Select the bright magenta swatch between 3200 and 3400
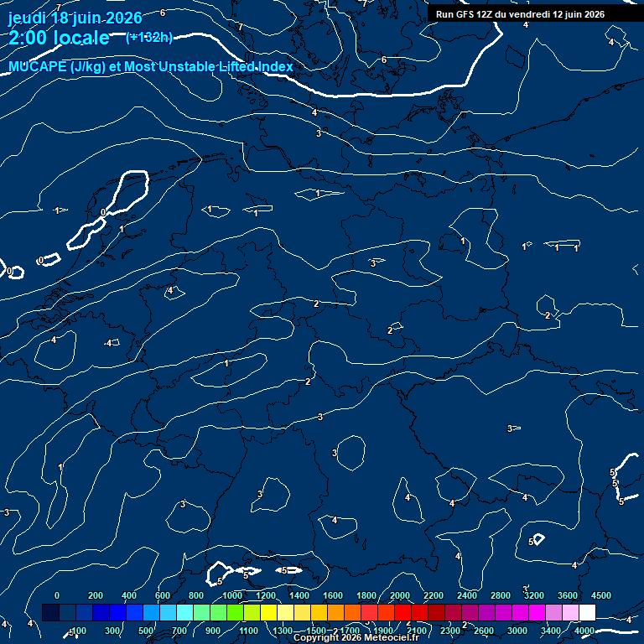 (x=537, y=612)
